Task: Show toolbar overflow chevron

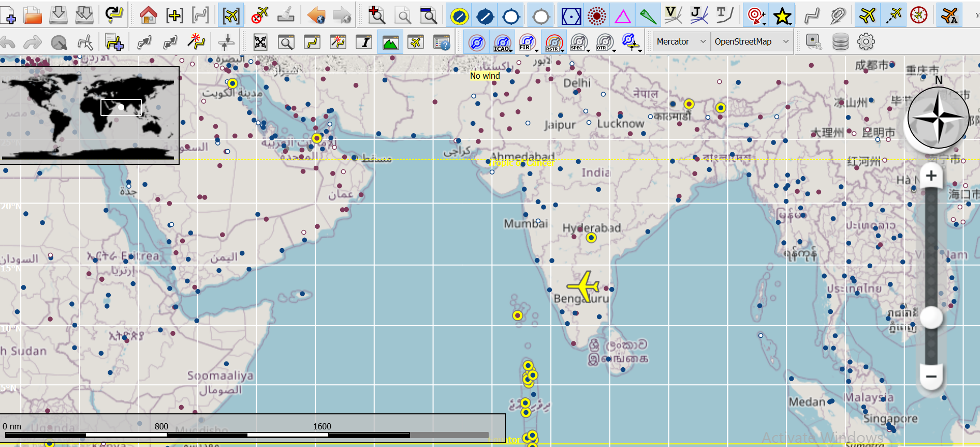Action: [977, 16]
